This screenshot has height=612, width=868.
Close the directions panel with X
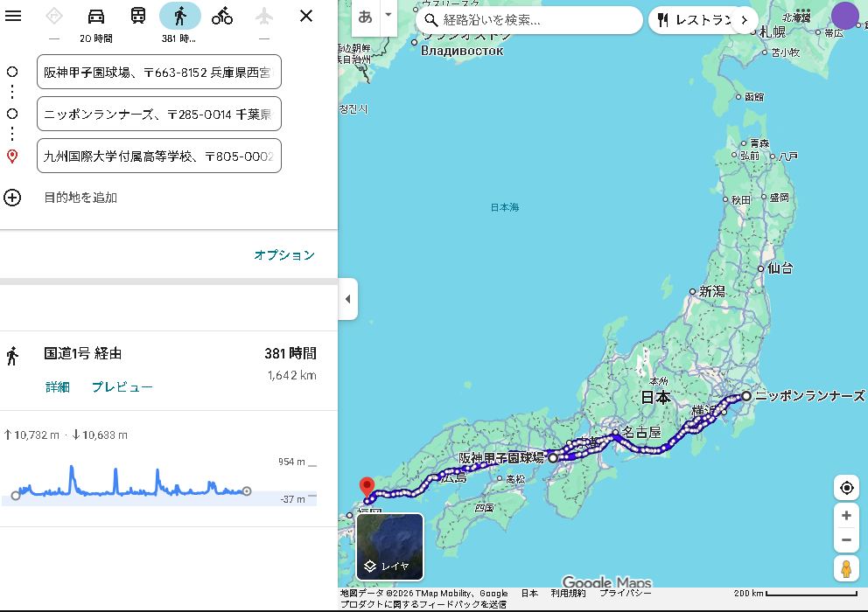pos(306,16)
